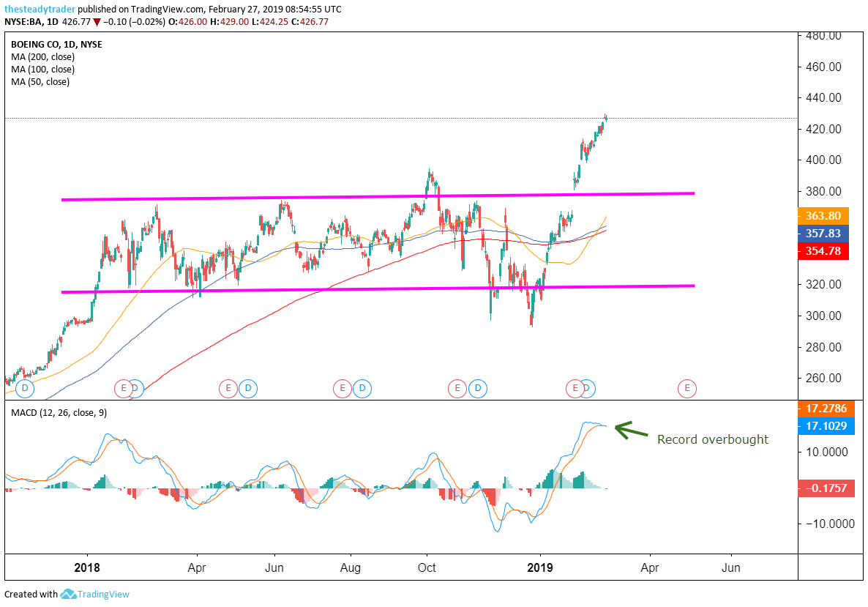Click the dividend D marker after October 2018
Image resolution: width=868 pixels, height=607 pixels.
point(478,388)
